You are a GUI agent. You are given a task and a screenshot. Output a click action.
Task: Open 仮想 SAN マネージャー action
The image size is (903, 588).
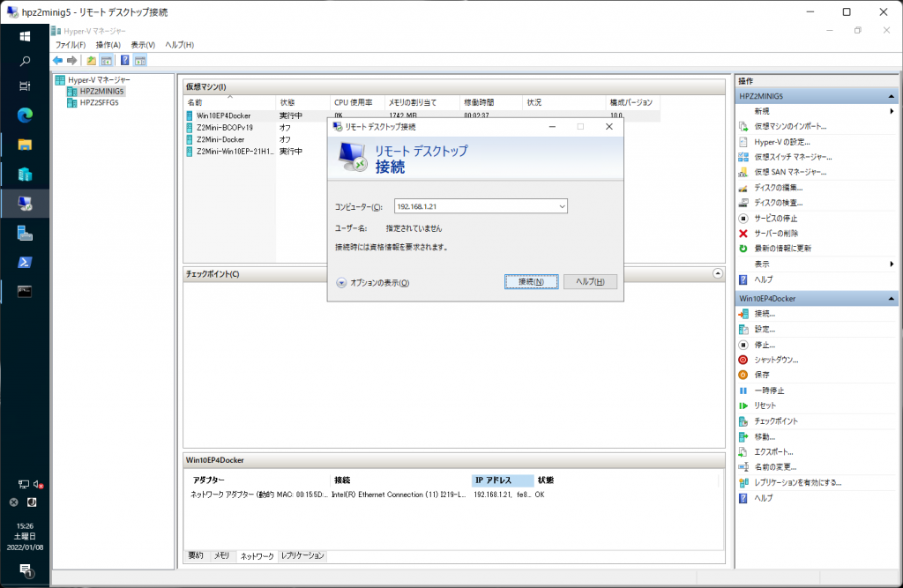(x=790, y=172)
